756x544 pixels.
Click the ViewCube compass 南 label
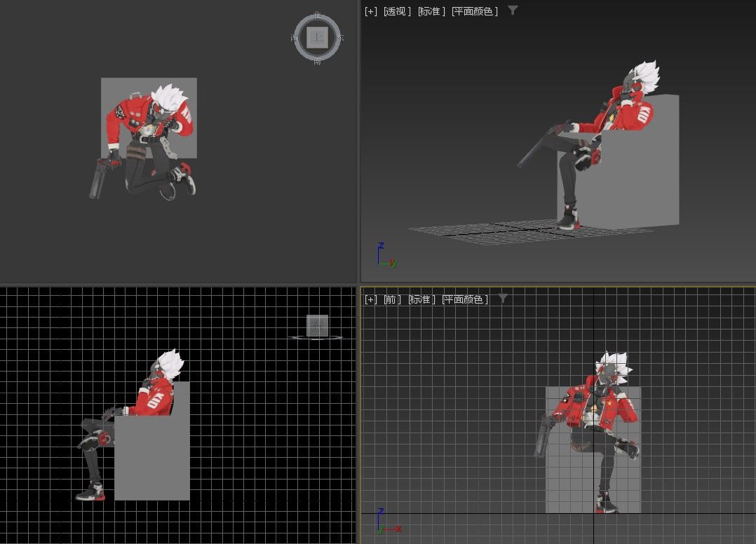[317, 61]
